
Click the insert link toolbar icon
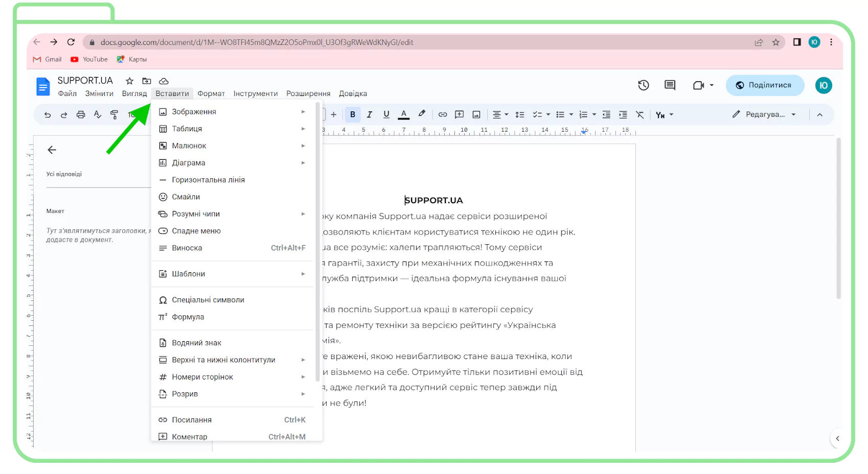tap(443, 114)
